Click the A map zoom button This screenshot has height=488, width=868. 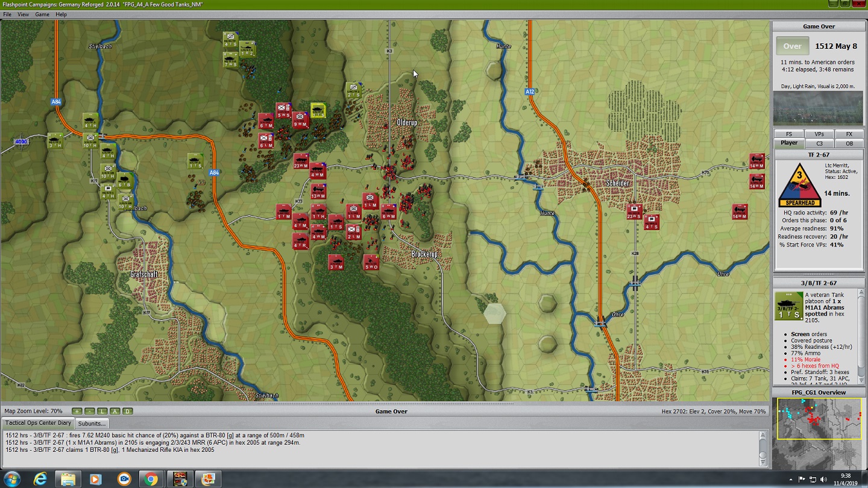pyautogui.click(x=115, y=411)
